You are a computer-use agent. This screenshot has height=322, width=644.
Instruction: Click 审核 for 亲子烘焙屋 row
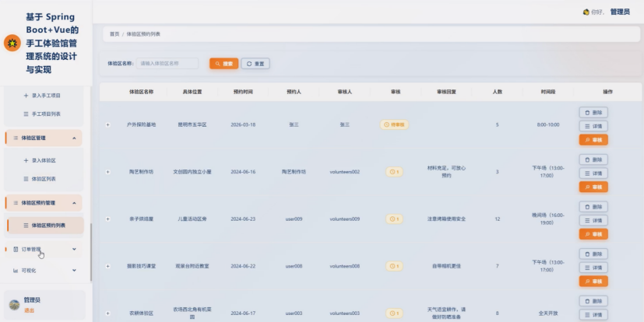click(x=593, y=234)
